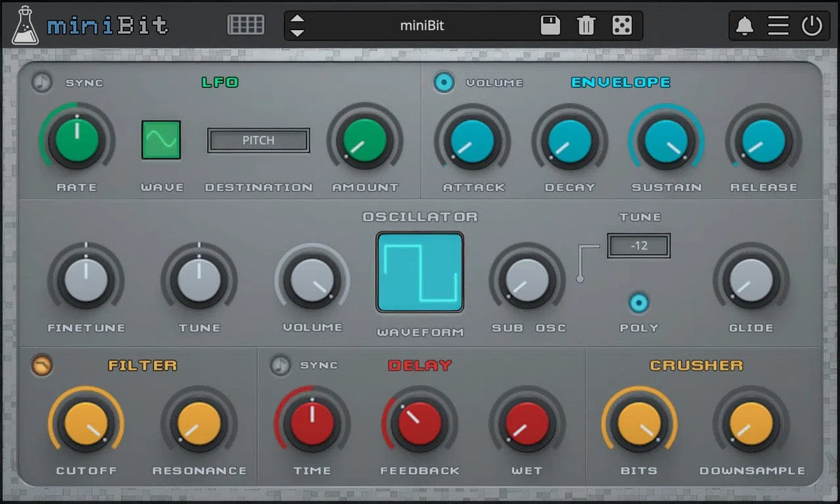Screen dimensions: 840x504
Task: Enable the envelope Volume toggle
Action: point(444,82)
